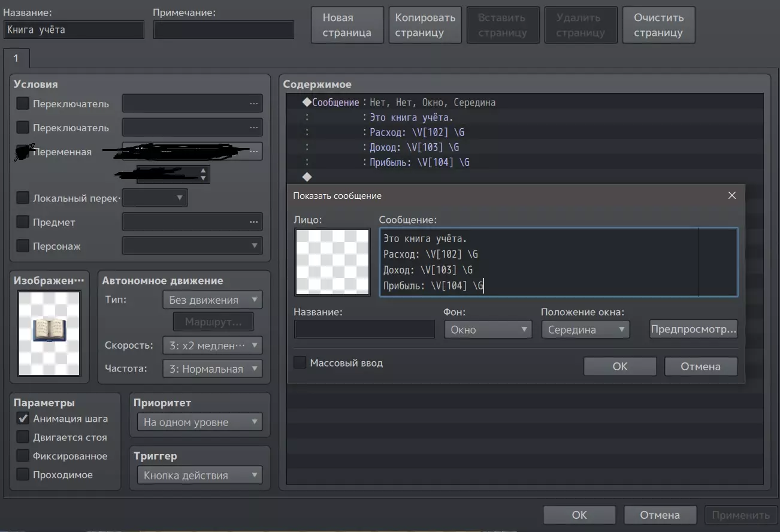The width and height of the screenshot is (780, 532).
Task: Click the book event image thumbnail
Action: [49, 333]
